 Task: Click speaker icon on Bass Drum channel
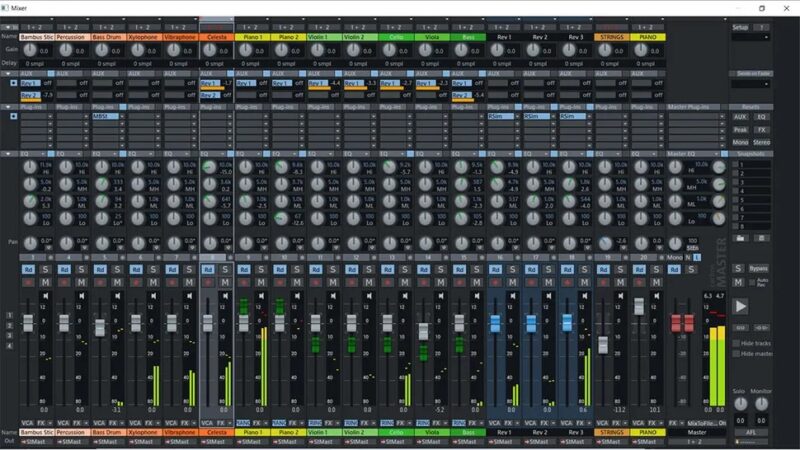[118, 296]
